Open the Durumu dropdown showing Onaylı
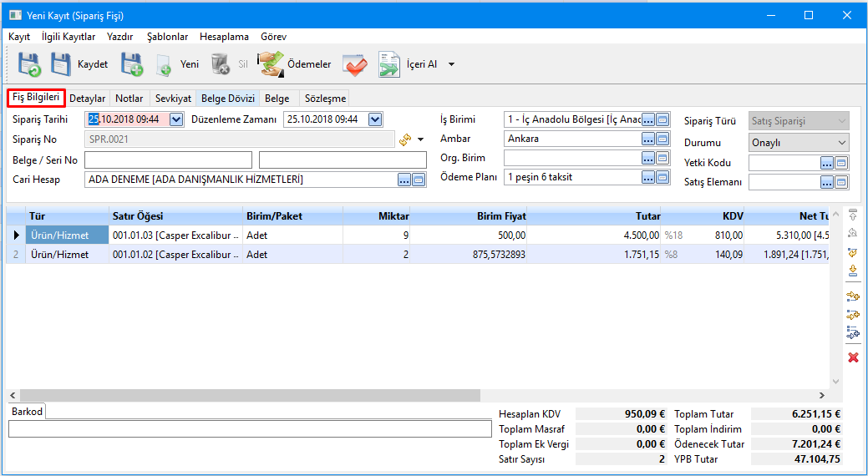 tap(840, 143)
